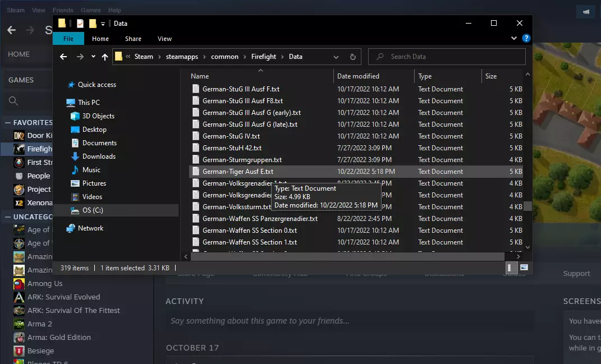The width and height of the screenshot is (601, 364).
Task: Open Documents in navigation pane
Action: click(x=99, y=143)
